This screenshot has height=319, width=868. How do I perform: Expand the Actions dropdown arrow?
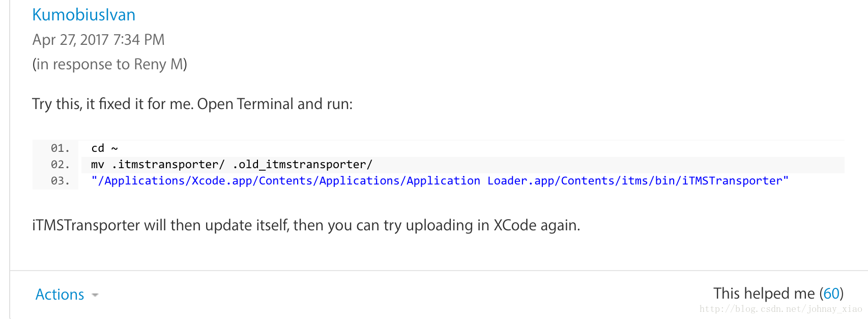(95, 295)
